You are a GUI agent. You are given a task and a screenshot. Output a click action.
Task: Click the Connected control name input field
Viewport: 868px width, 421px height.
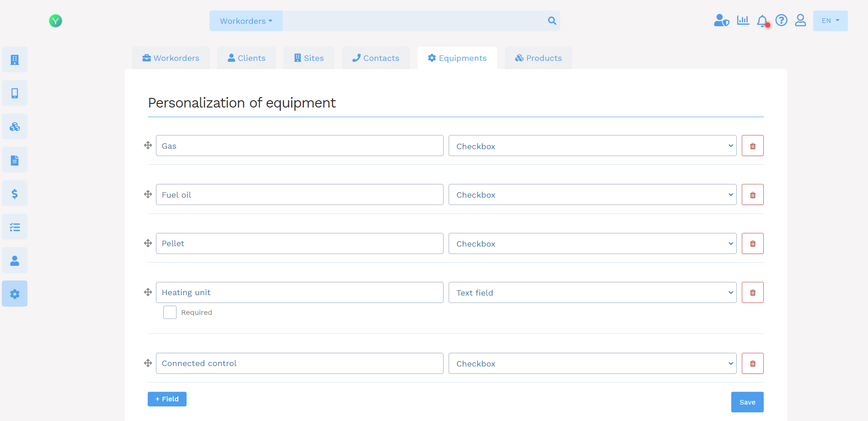click(300, 363)
